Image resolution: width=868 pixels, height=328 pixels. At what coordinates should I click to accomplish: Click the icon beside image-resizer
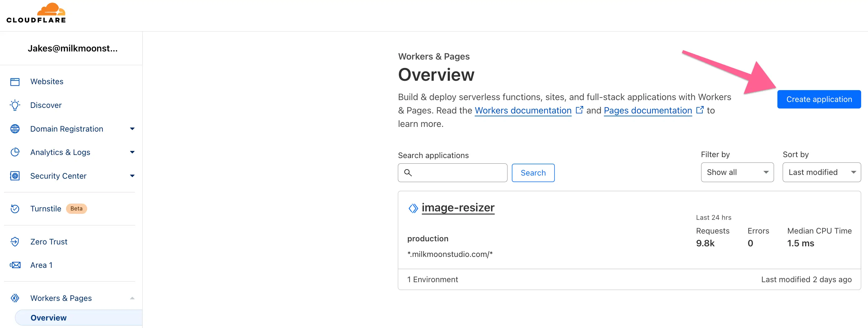pyautogui.click(x=413, y=208)
